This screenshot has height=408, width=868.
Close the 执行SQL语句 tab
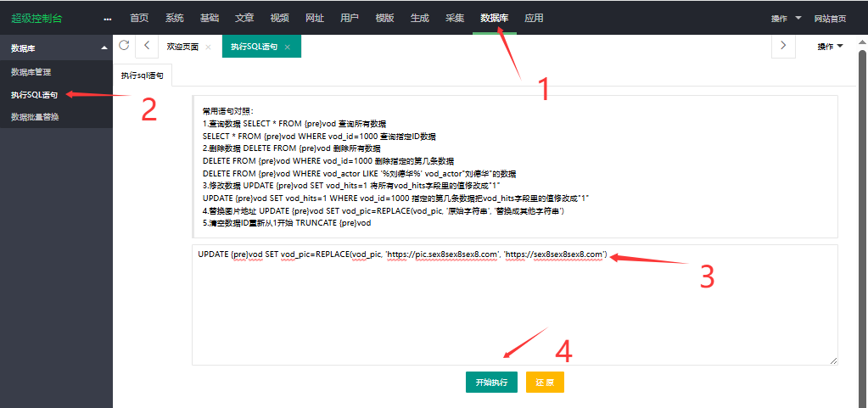[288, 47]
